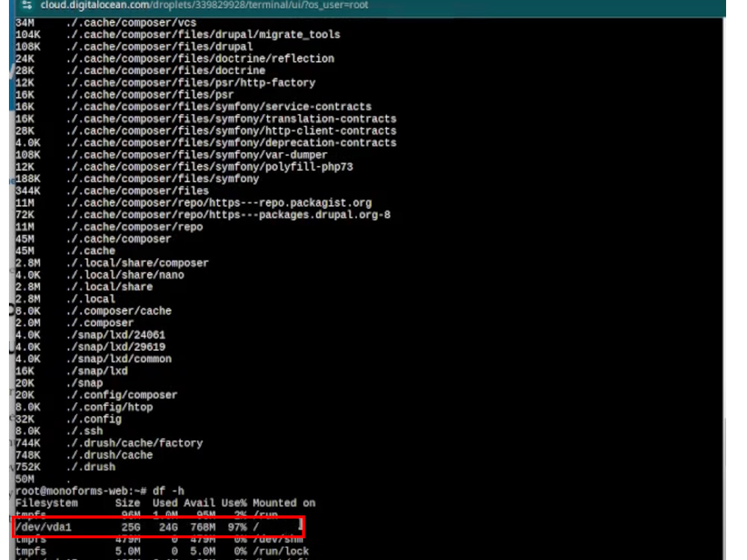
Task: Click the cloud.digitalocean.com URL in address bar
Action: coord(204,5)
